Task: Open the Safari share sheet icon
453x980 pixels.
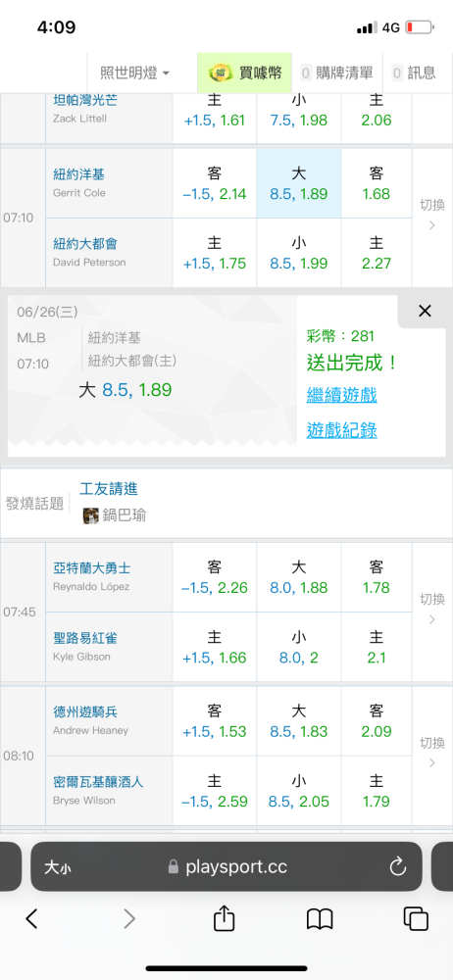Action: (x=224, y=918)
